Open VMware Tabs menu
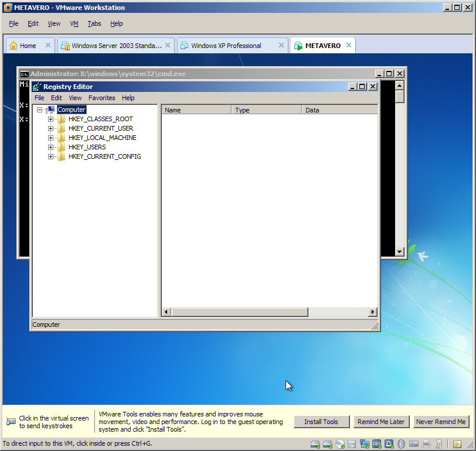The width and height of the screenshot is (476, 451). [94, 23]
